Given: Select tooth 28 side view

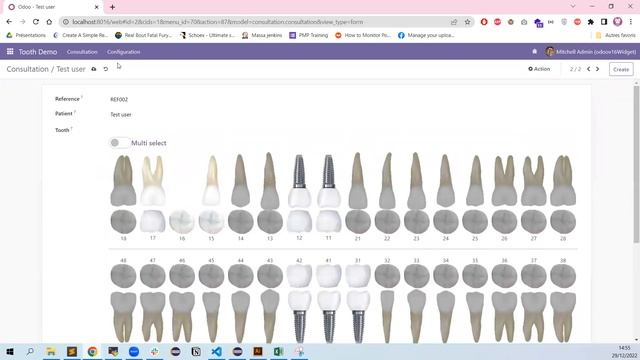Looking at the screenshot, I should coord(563,180).
